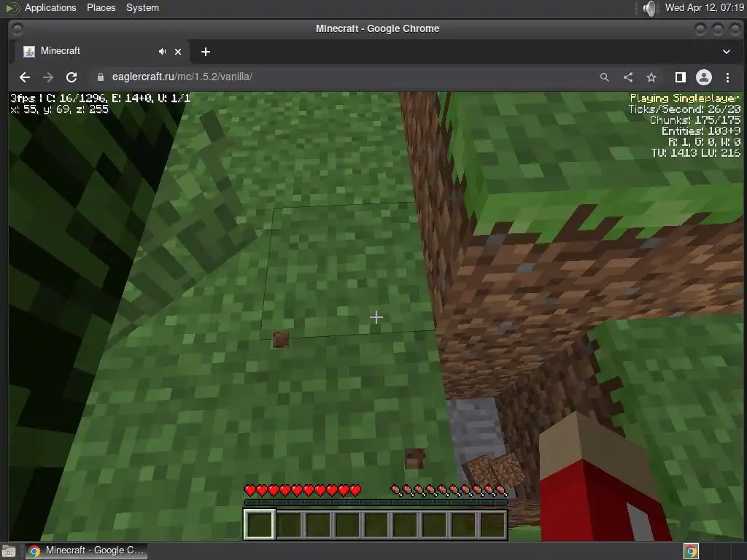The height and width of the screenshot is (560, 747).
Task: Click the dropped dirt item near outlined block
Action: click(281, 340)
